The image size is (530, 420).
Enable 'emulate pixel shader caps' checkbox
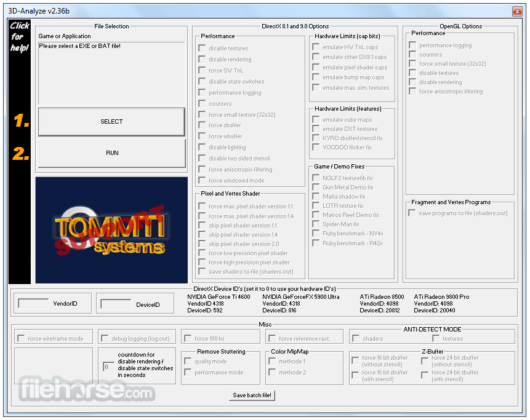click(316, 67)
